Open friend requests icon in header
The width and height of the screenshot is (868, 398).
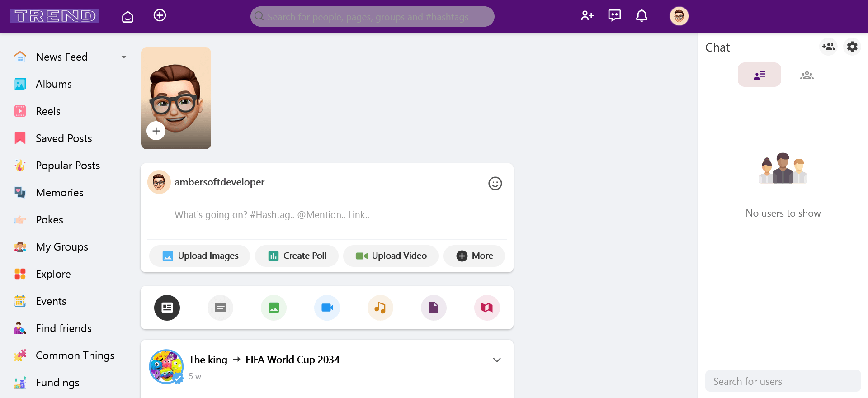587,16
